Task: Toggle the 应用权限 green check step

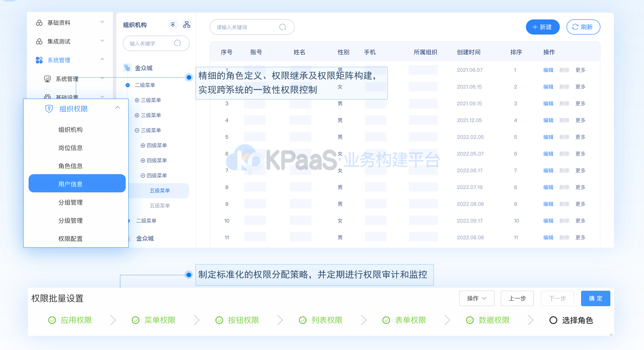Action: click(52, 320)
